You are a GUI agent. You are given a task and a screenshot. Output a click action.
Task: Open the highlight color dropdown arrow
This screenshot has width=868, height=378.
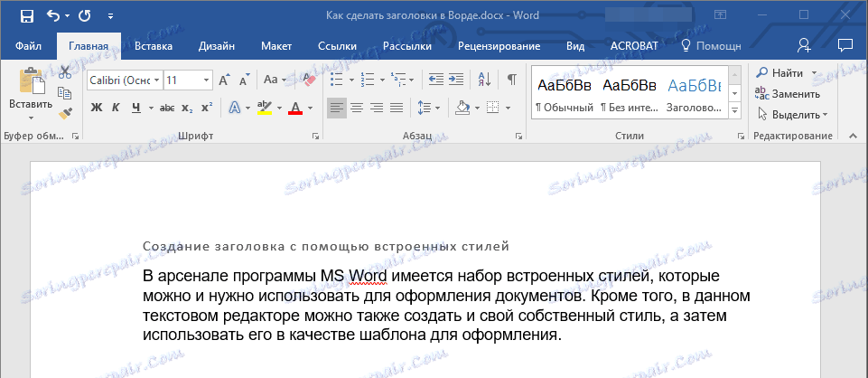(280, 109)
